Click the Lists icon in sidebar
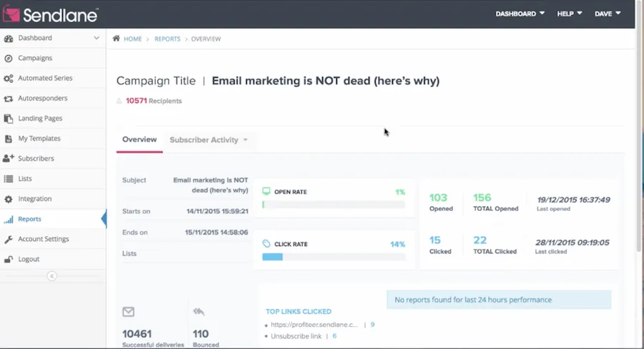The image size is (644, 349). [x=8, y=179]
